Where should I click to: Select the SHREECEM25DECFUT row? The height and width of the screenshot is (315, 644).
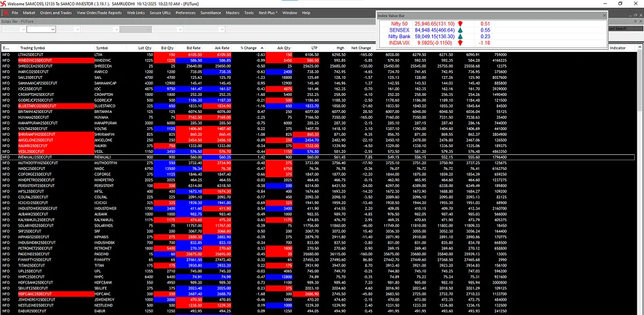(319, 66)
